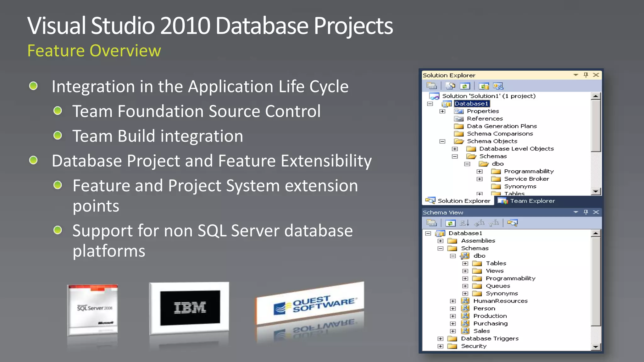
Task: Select Database1 root in Schema View
Action: (465, 233)
